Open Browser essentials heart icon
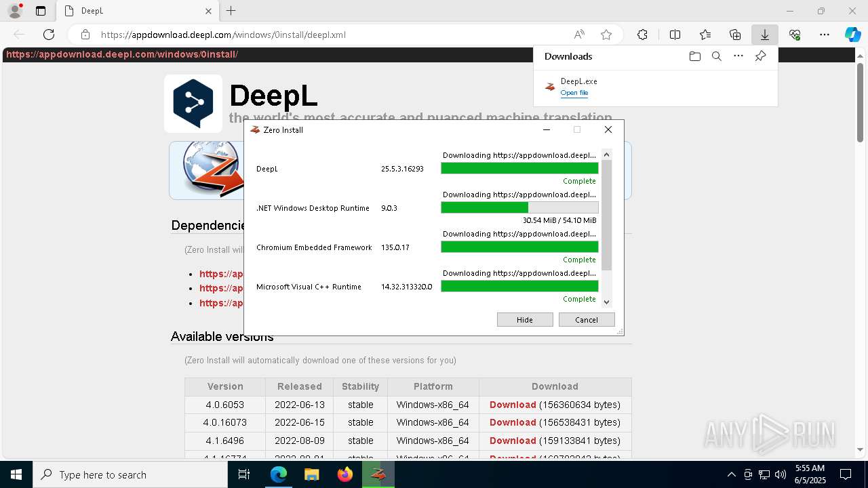Viewport: 868px width, 488px height. tap(795, 35)
